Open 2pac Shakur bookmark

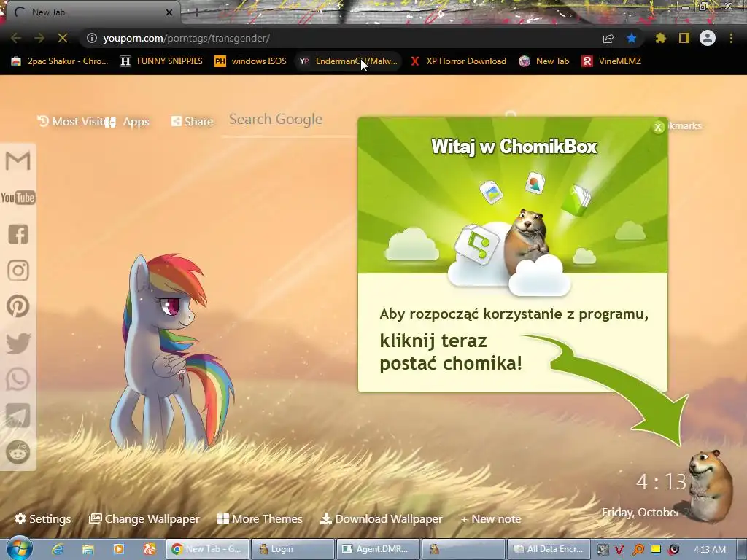(x=60, y=61)
